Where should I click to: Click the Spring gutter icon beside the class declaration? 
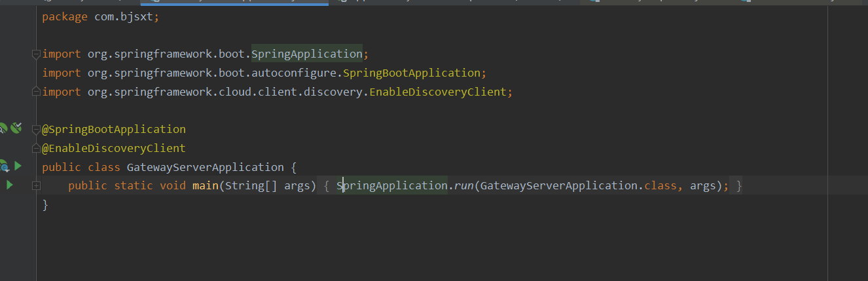[3, 166]
